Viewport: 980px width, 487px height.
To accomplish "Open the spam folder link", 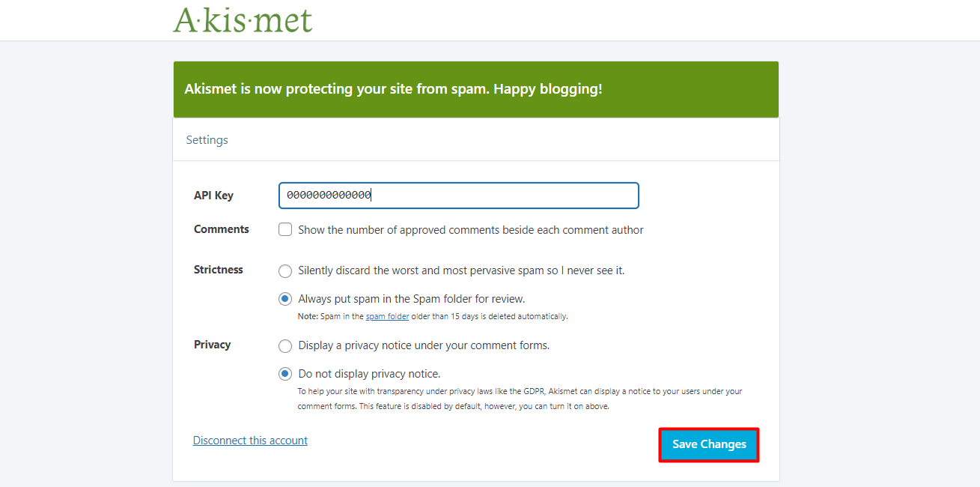I will coord(387,316).
